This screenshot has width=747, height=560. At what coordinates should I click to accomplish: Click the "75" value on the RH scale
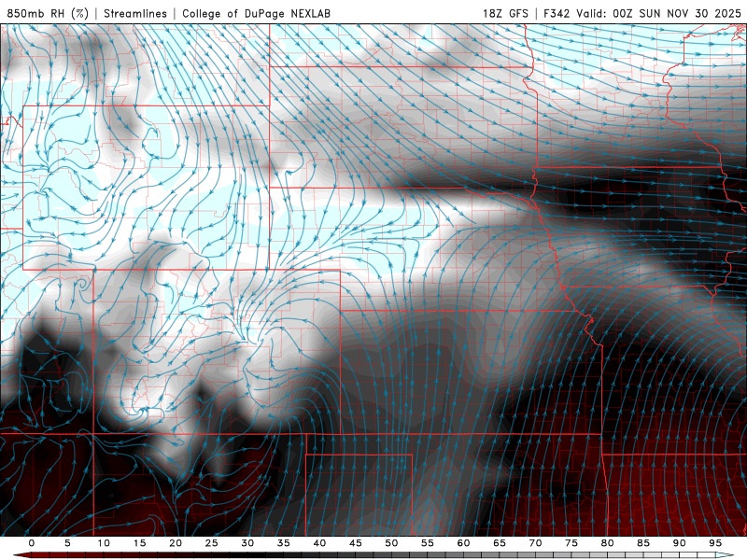pos(571,543)
